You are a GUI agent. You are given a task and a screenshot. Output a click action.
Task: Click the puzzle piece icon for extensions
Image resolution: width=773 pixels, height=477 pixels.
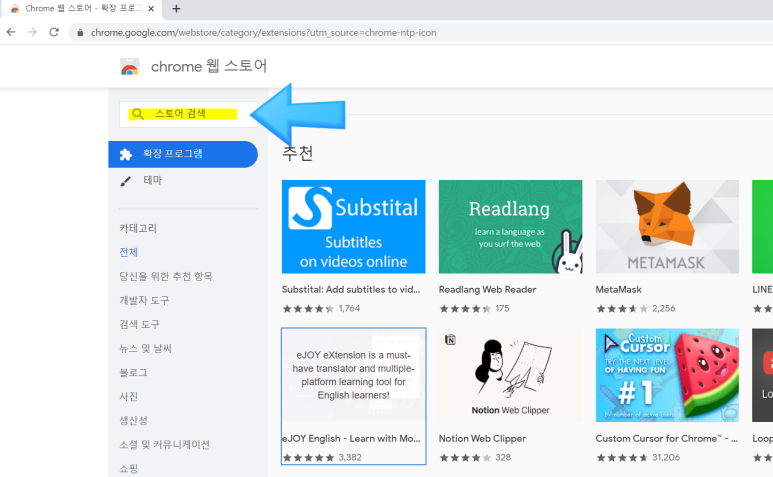(x=126, y=154)
